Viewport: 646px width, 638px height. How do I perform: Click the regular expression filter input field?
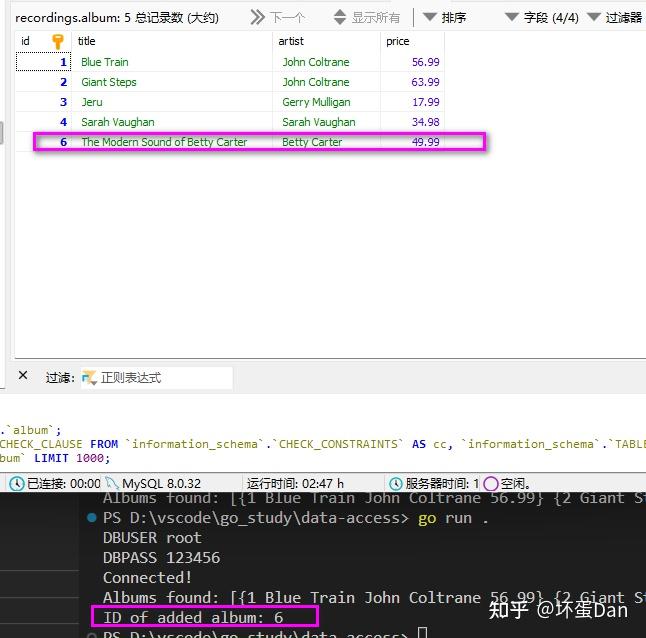(x=157, y=378)
